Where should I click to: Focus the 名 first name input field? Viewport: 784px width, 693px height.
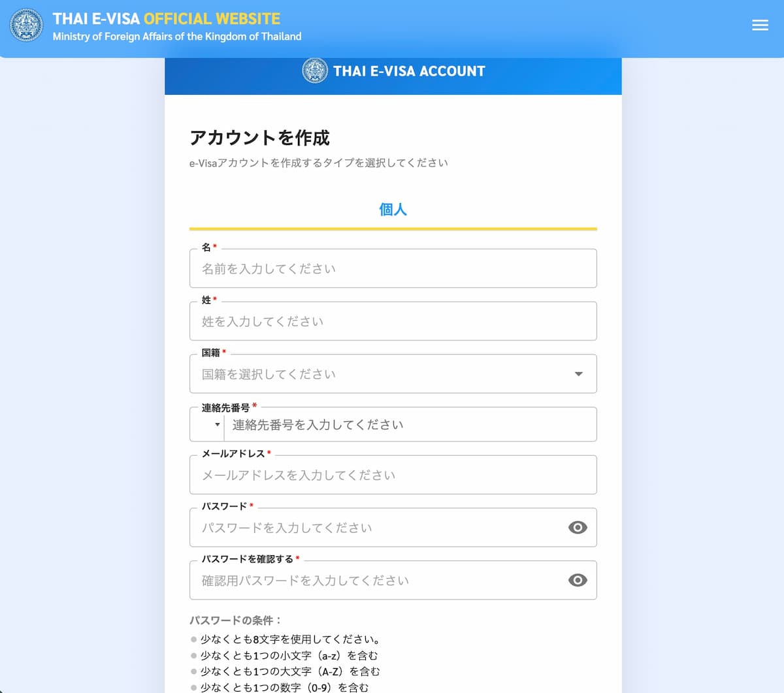[393, 268]
